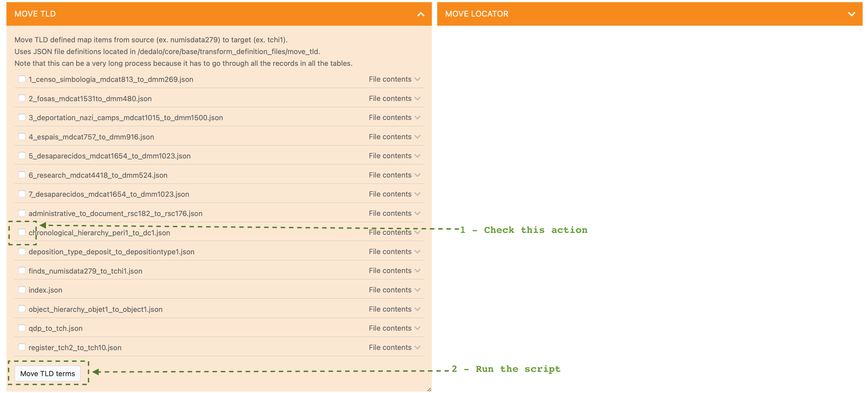The height and width of the screenshot is (393, 868).
Task: Check the 2_fosas_mdcat1531to_dmm480.json checkbox
Action: [22, 98]
